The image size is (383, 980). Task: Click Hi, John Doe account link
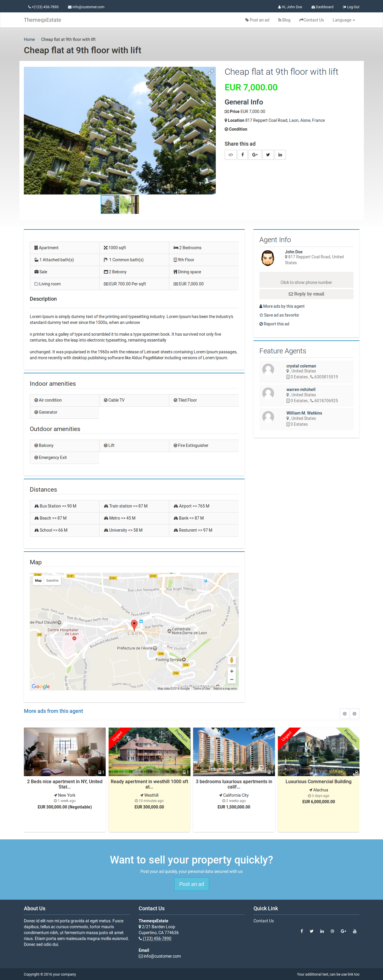tap(290, 7)
